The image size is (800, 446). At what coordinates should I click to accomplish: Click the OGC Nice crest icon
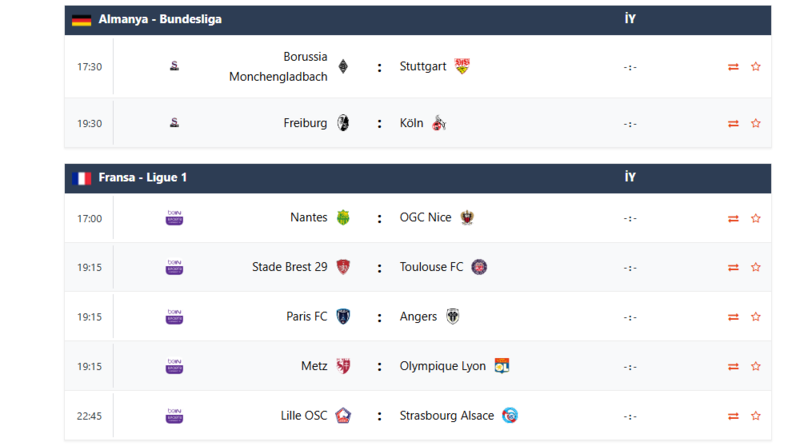tap(467, 218)
